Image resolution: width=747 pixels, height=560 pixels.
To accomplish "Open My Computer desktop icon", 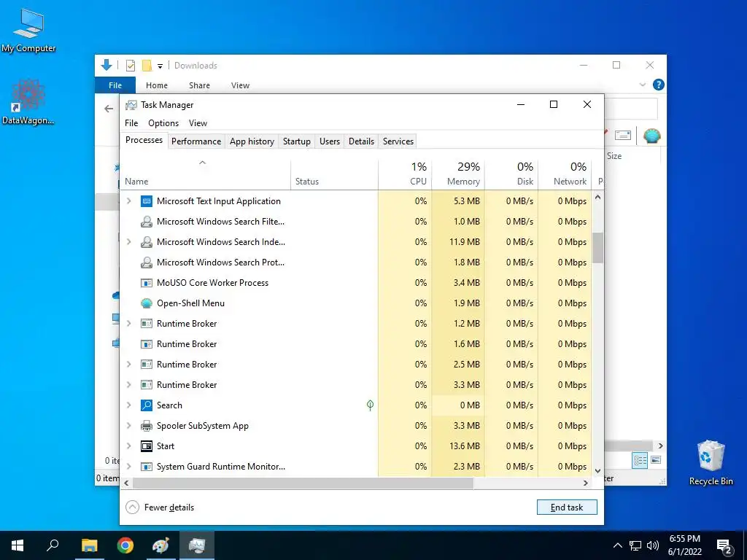I will tap(28, 29).
